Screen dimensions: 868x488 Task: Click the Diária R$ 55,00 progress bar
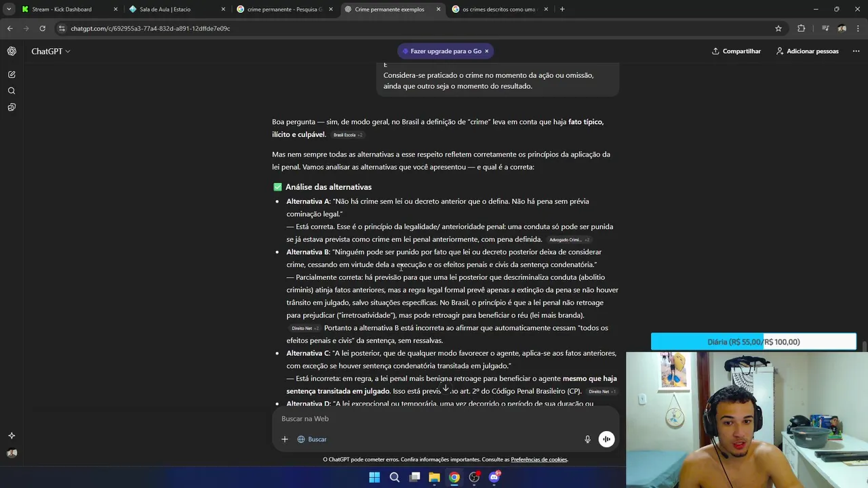coord(753,342)
